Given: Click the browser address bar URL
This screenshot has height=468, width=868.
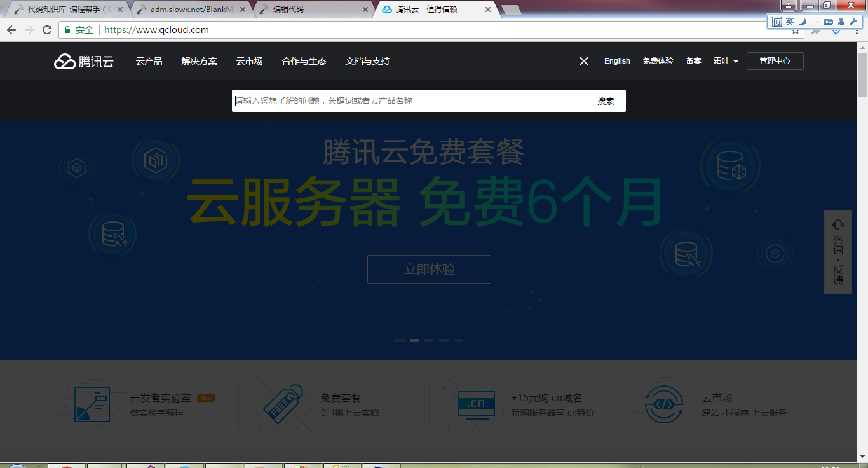Looking at the screenshot, I should tap(156, 30).
